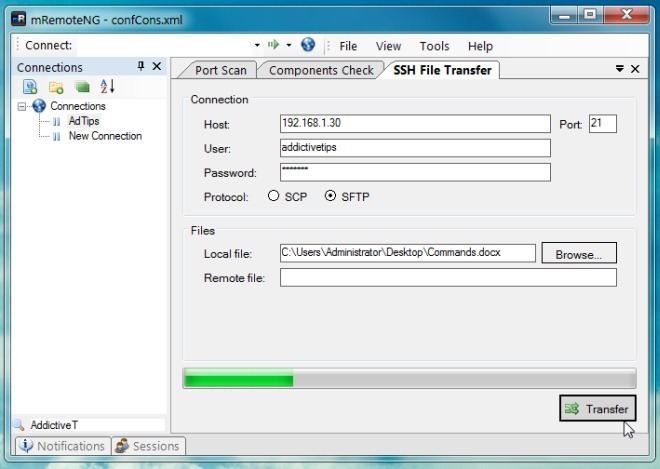Open the dropdown arrow next to the Connect arrow
The width and height of the screenshot is (660, 469).
289,45
